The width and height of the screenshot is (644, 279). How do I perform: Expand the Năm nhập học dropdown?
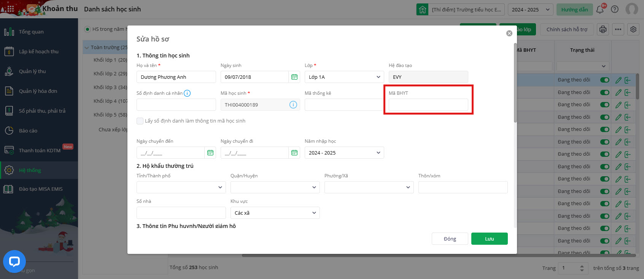[344, 153]
